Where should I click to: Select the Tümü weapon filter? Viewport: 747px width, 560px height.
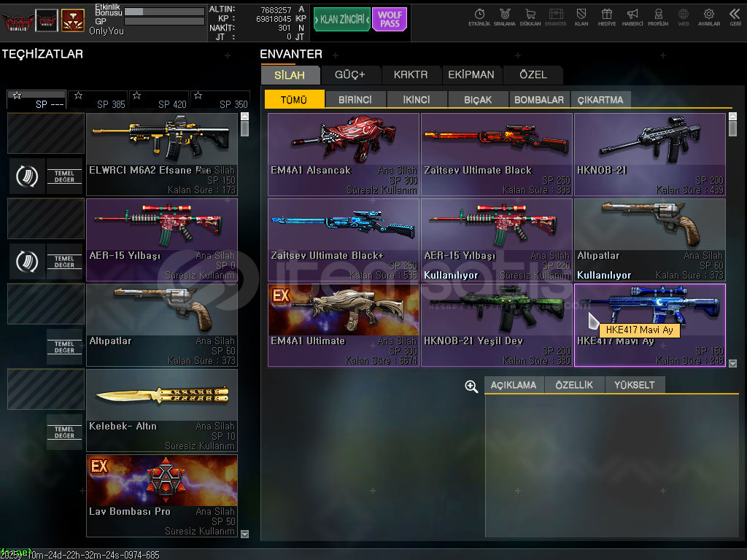pyautogui.click(x=294, y=99)
